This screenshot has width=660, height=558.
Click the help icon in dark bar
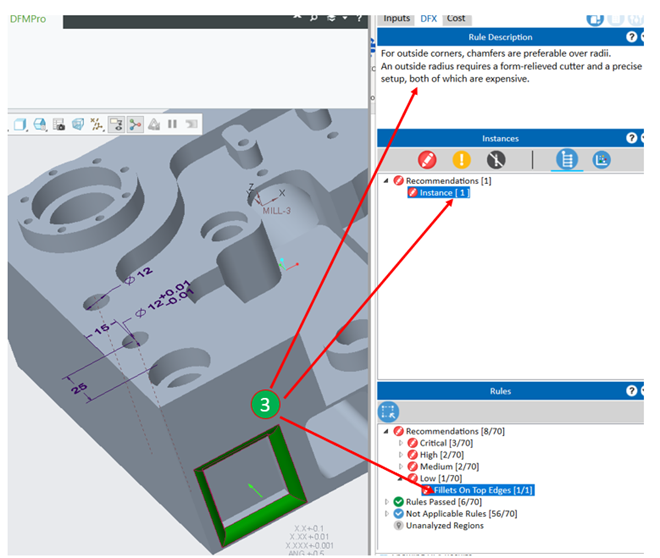click(x=359, y=18)
